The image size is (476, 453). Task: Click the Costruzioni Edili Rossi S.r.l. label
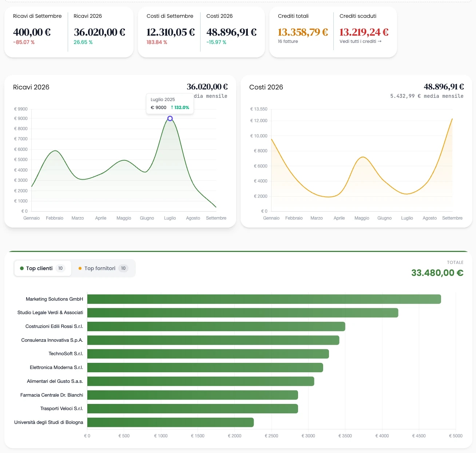pos(54,326)
